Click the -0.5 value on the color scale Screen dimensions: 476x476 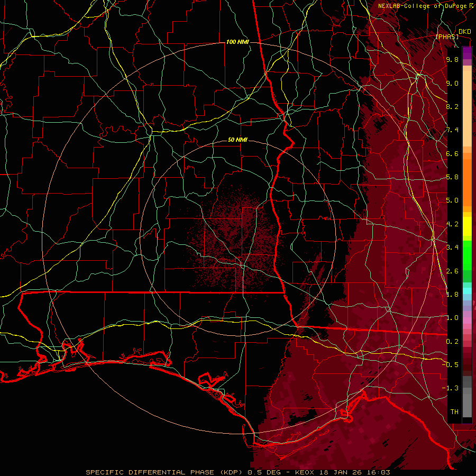(450, 365)
